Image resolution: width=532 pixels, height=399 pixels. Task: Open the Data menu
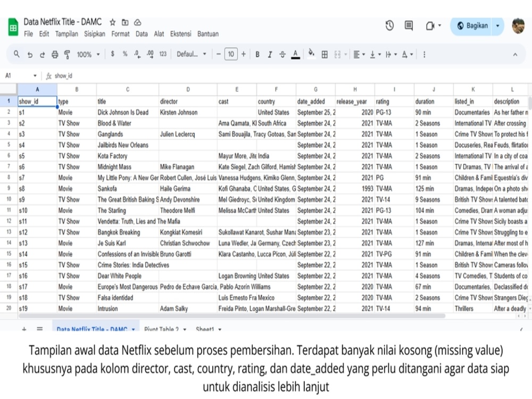142,34
